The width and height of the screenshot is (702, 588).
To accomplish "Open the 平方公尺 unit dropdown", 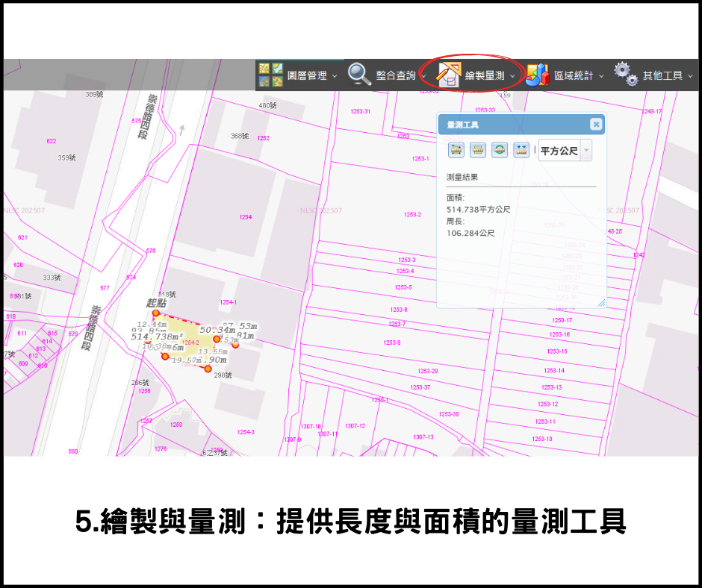I will coord(586,150).
